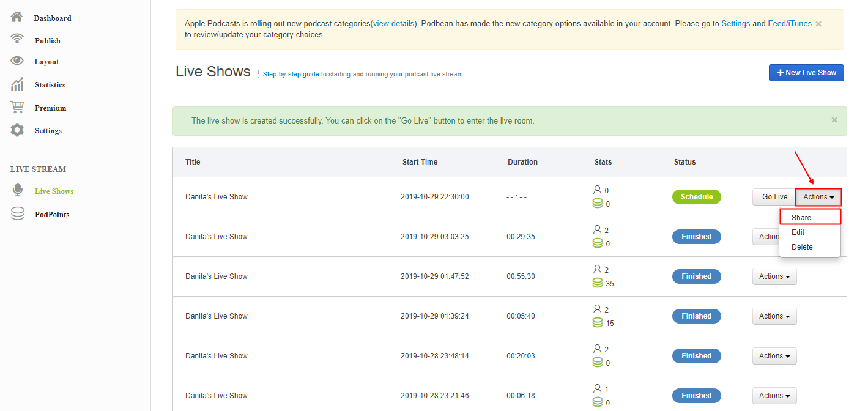Choose Edit in the Actions menu

pyautogui.click(x=798, y=232)
